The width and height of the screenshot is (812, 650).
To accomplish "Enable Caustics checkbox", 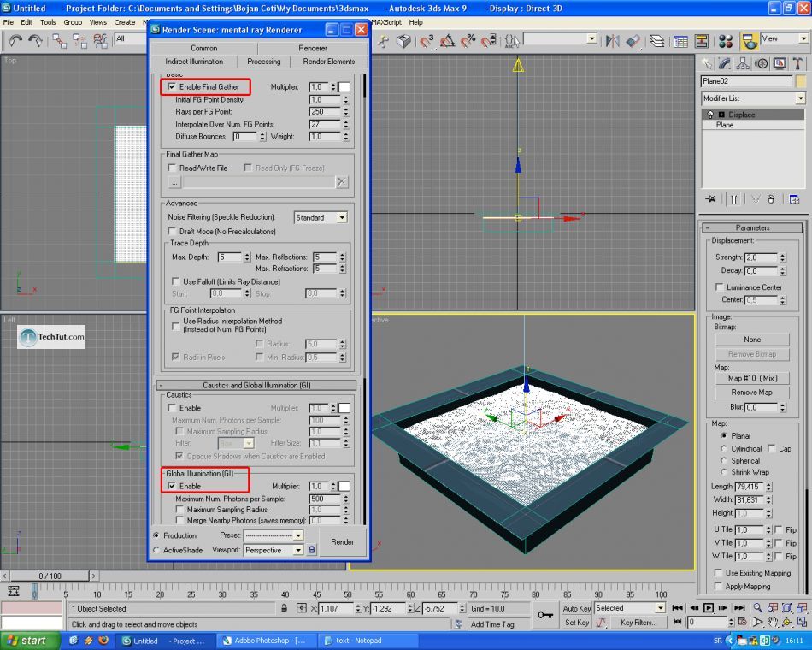I will [172, 407].
